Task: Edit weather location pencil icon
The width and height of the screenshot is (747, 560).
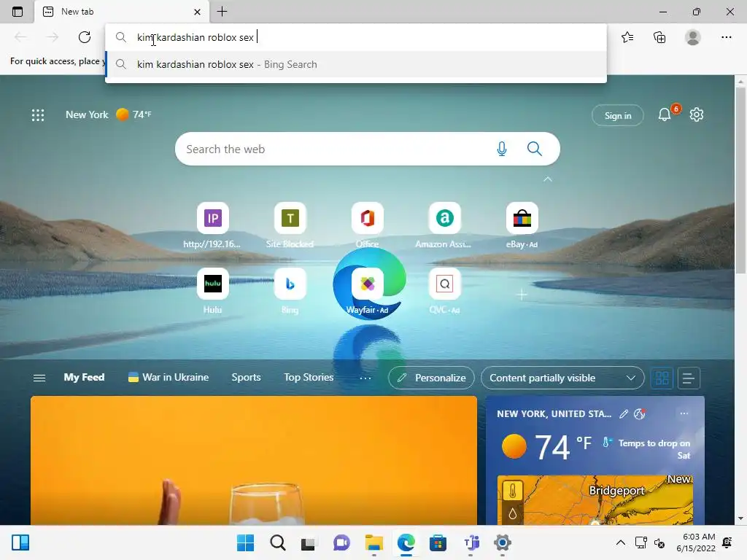Action: [x=623, y=414]
